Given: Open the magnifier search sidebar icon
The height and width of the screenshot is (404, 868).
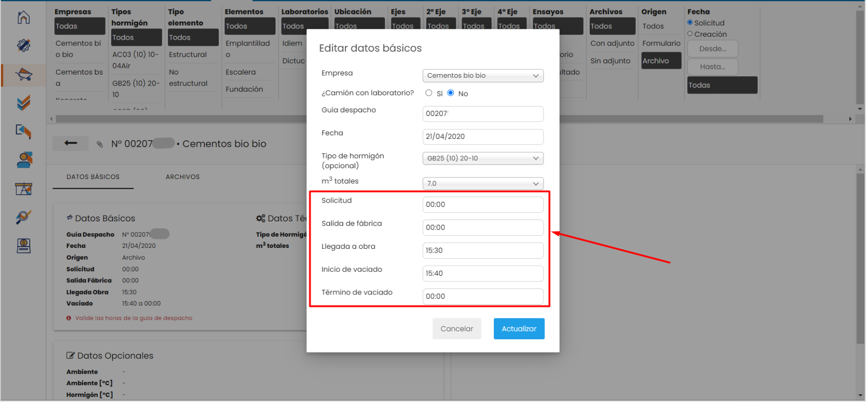Looking at the screenshot, I should click(24, 217).
